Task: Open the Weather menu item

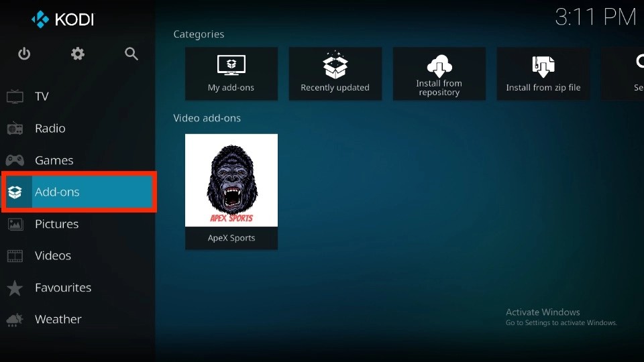Action: (78, 320)
